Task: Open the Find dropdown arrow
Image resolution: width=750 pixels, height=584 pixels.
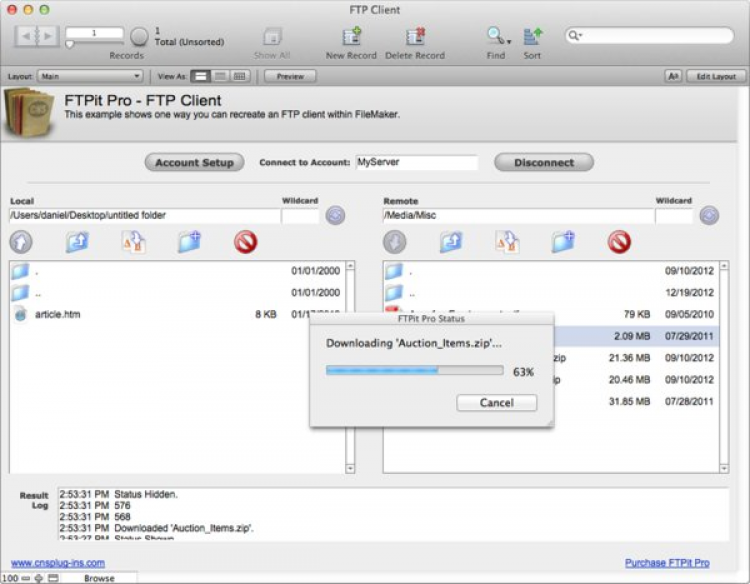Action: coord(509,42)
